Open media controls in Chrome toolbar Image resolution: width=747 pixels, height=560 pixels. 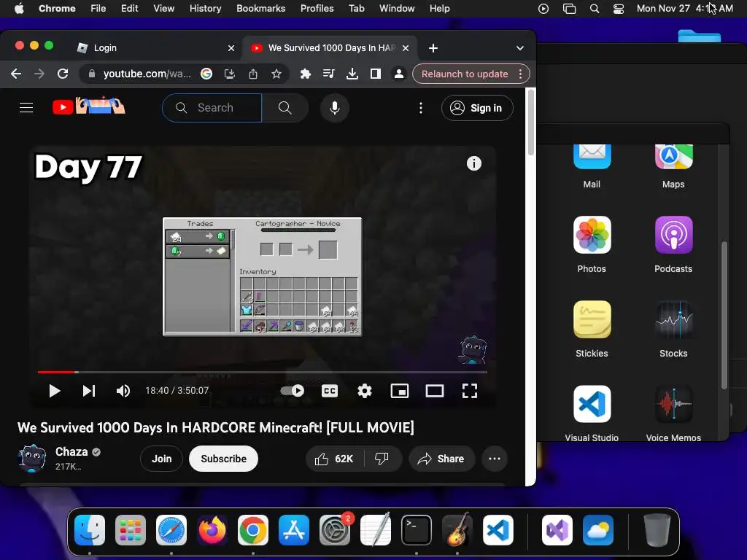(x=329, y=74)
